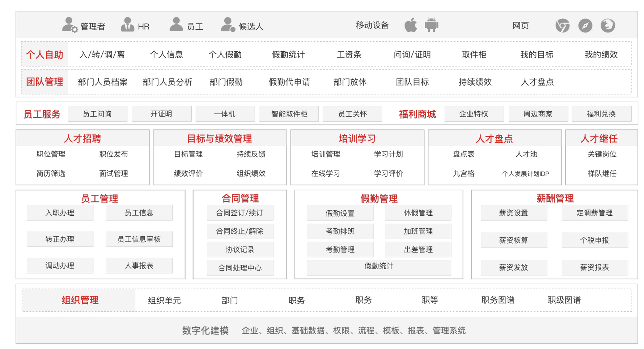Image resolution: width=644 pixels, height=349 pixels.
Task: Open 合同处理中心 button
Action: (240, 268)
